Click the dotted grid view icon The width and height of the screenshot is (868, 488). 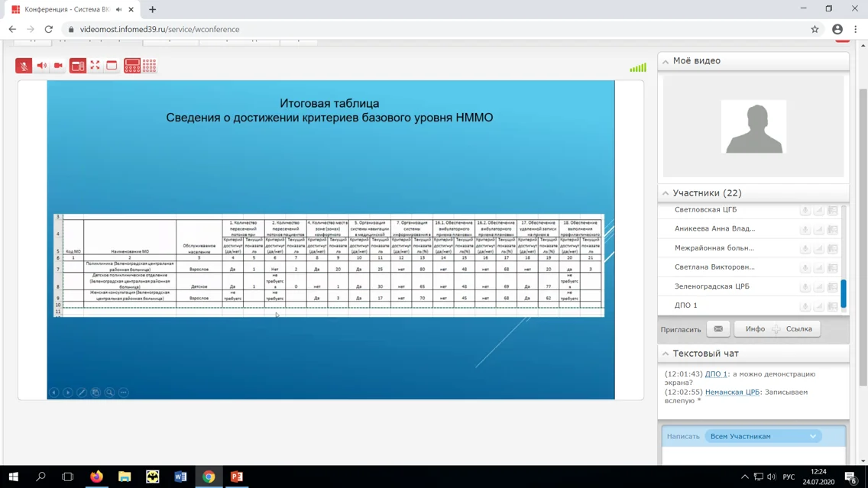tap(150, 66)
